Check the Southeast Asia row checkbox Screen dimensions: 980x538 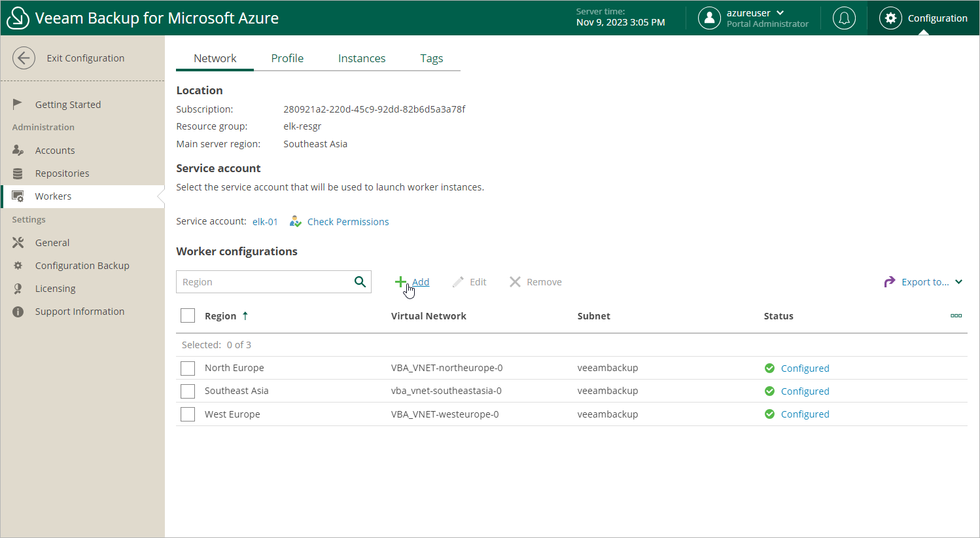tap(188, 391)
